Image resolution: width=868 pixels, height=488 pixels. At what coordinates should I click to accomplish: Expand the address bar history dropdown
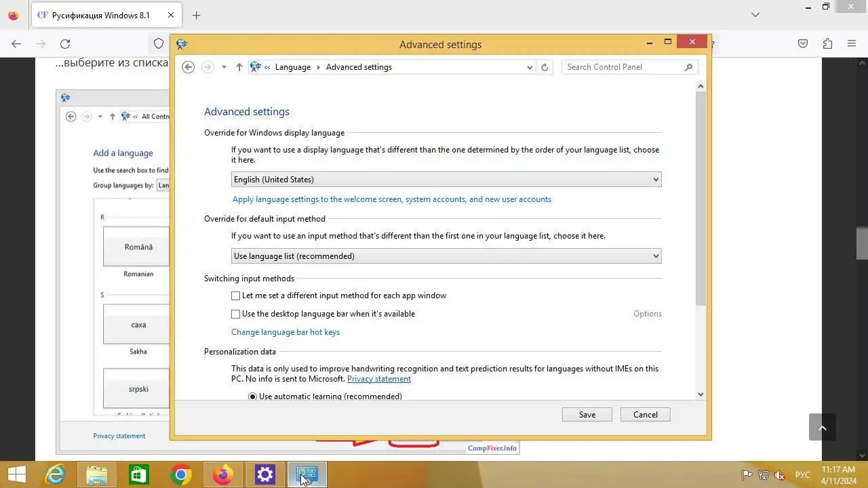click(x=530, y=67)
